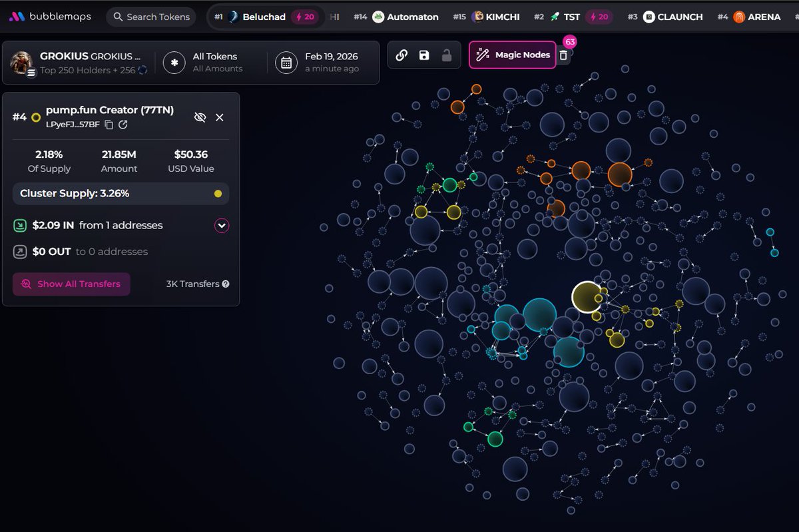Open trending token #4 ARENA
Screen dimensions: 799x532
pos(749,17)
